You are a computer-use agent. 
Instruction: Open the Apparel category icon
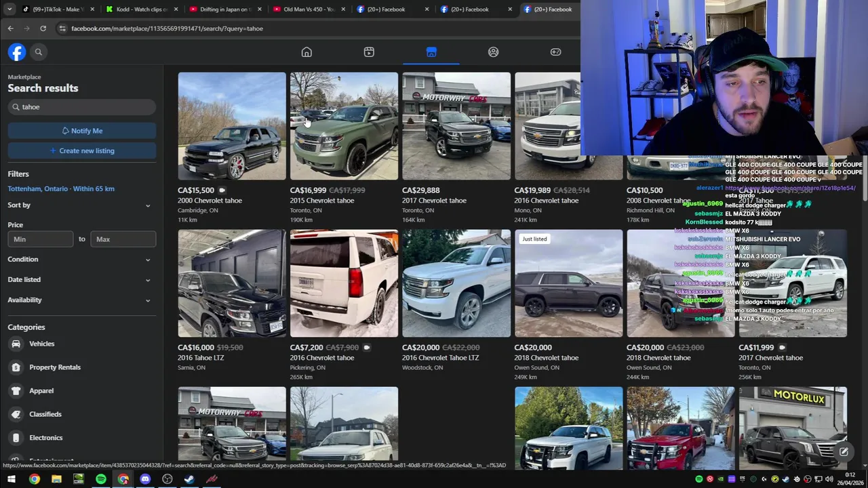point(16,390)
